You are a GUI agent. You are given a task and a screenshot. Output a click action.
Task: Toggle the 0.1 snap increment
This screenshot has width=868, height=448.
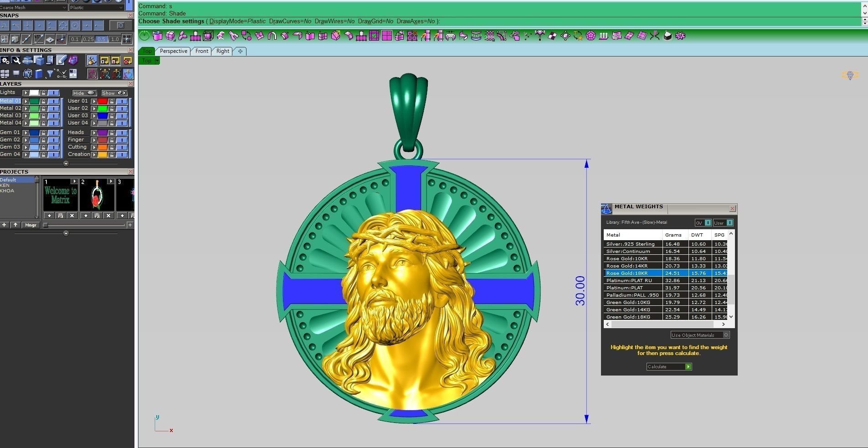pyautogui.click(x=75, y=39)
